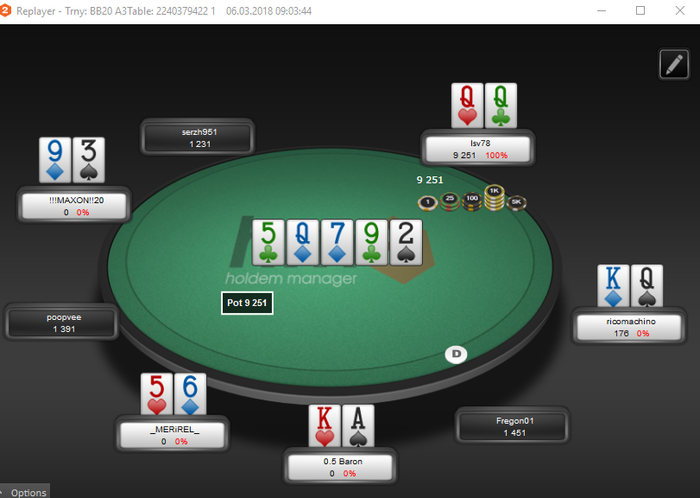The height and width of the screenshot is (498, 700).
Task: Click the Fregon01 player seat
Action: (512, 427)
